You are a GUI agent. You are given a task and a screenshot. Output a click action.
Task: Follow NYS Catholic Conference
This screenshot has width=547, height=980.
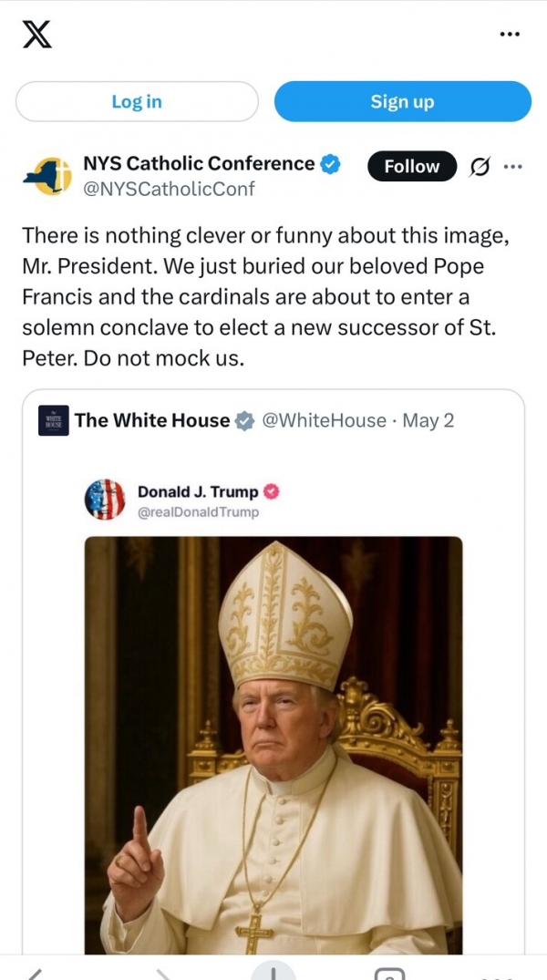tap(411, 166)
